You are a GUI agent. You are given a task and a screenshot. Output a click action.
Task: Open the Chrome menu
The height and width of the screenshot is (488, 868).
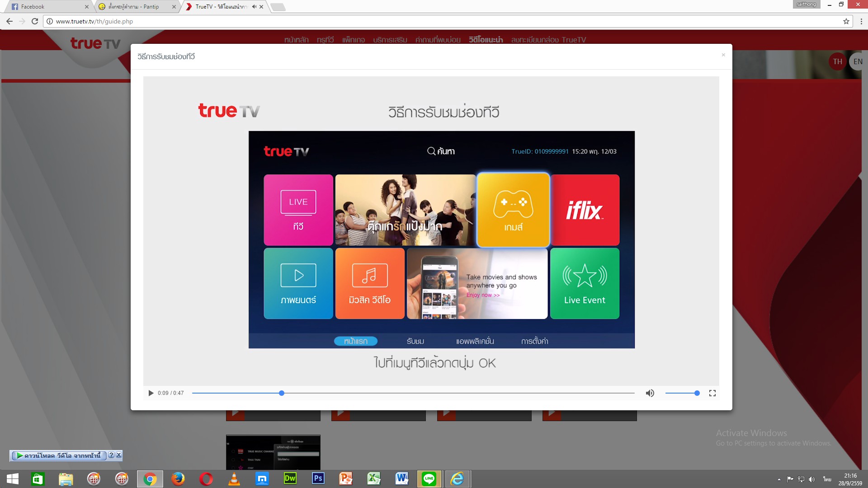click(861, 21)
